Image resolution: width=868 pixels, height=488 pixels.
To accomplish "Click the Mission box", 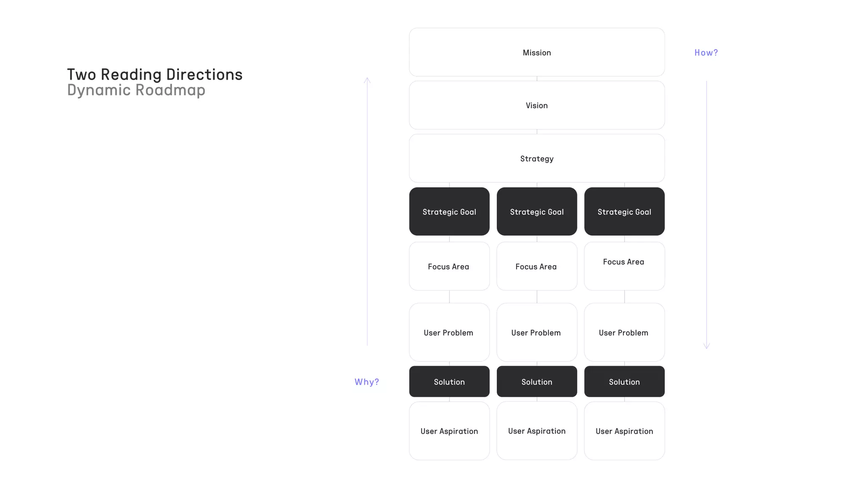I will (x=537, y=53).
